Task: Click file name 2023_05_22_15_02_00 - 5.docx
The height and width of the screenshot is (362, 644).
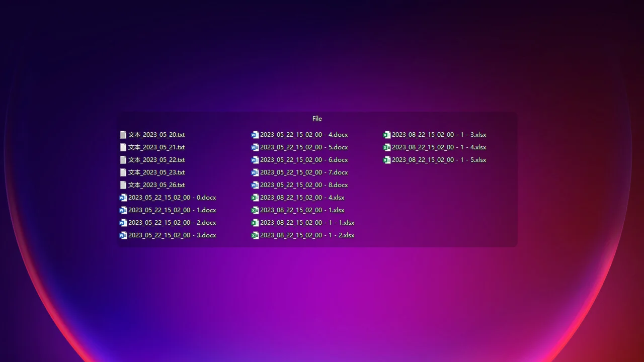Action: pyautogui.click(x=304, y=147)
